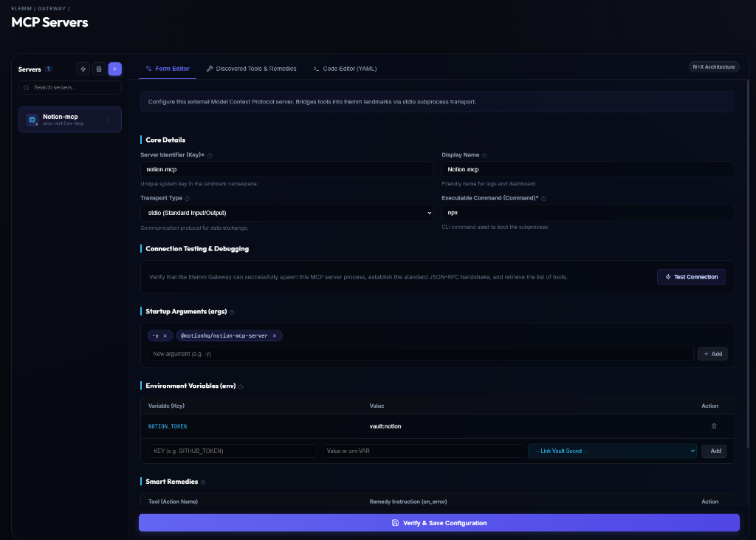Click the NOTION_TOKEN variable name

point(168,426)
